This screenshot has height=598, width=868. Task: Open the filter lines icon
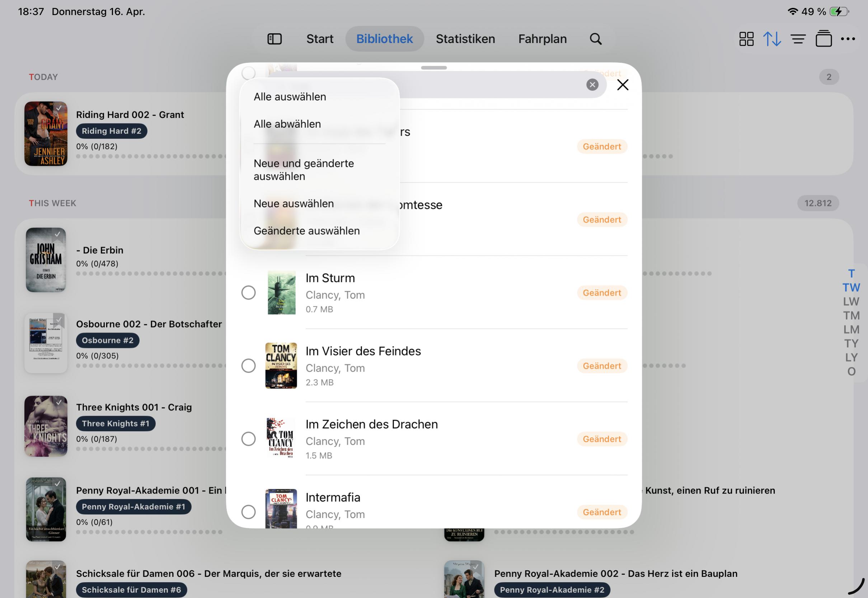[x=798, y=39]
